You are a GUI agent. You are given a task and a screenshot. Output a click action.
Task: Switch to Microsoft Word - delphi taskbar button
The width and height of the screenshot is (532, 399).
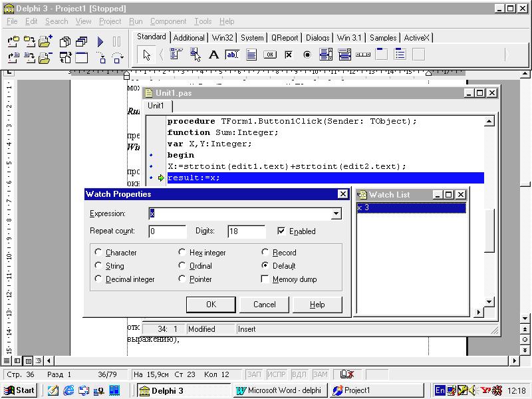[x=279, y=390]
